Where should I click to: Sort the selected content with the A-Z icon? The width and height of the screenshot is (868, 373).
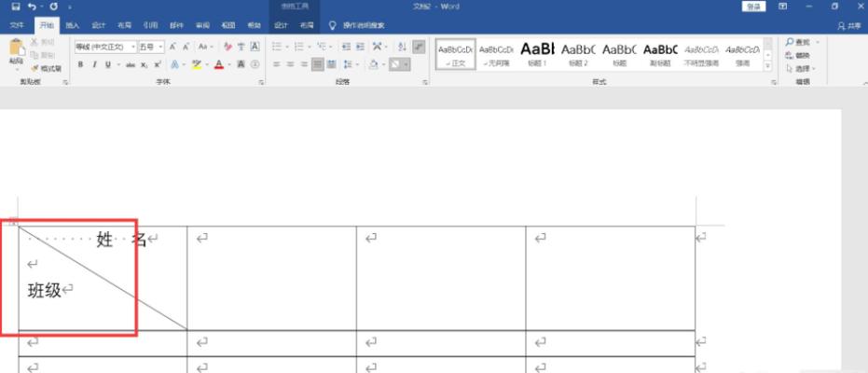(403, 47)
